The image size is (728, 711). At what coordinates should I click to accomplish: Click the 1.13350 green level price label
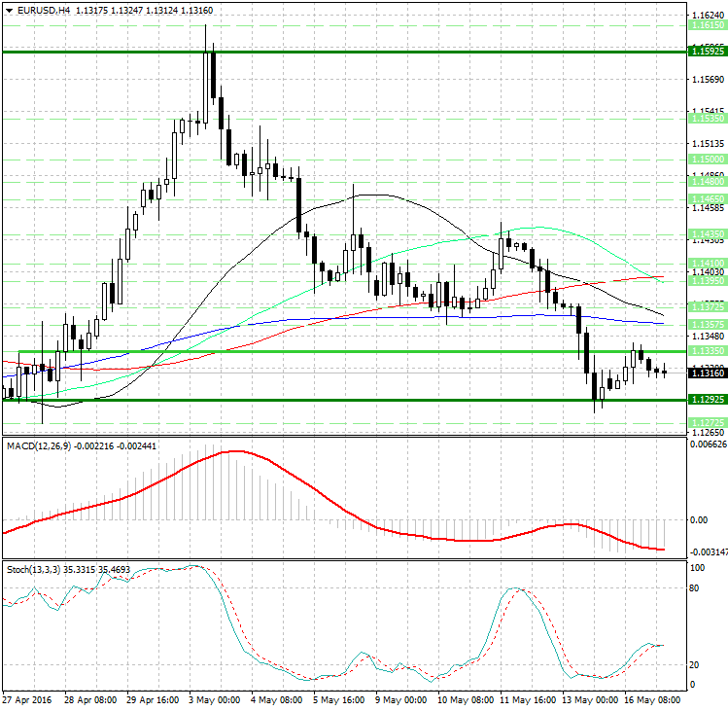tap(708, 351)
